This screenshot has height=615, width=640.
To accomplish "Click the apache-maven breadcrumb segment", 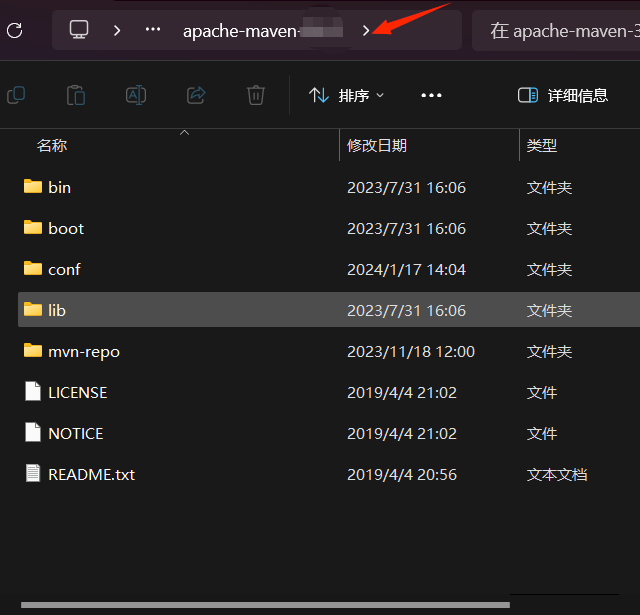I will [263, 31].
